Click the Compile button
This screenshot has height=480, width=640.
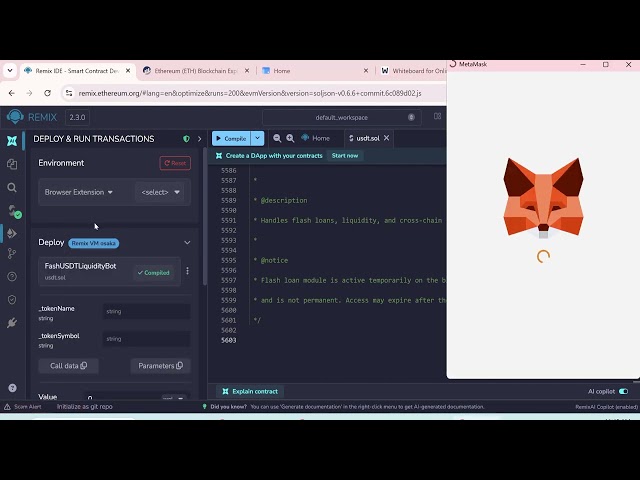pyautogui.click(x=231, y=138)
